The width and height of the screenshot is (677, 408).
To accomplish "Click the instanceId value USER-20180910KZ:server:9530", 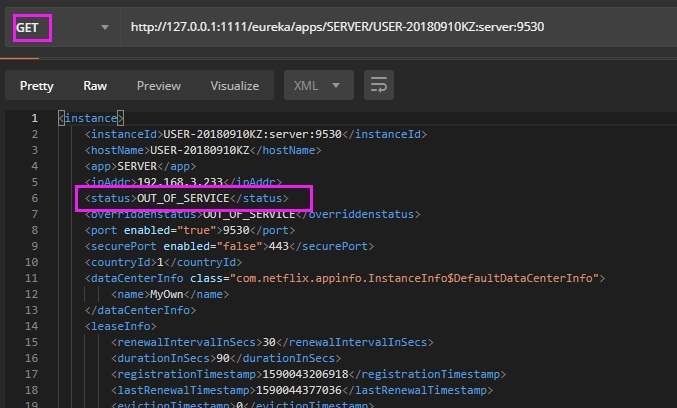I will coord(253,134).
